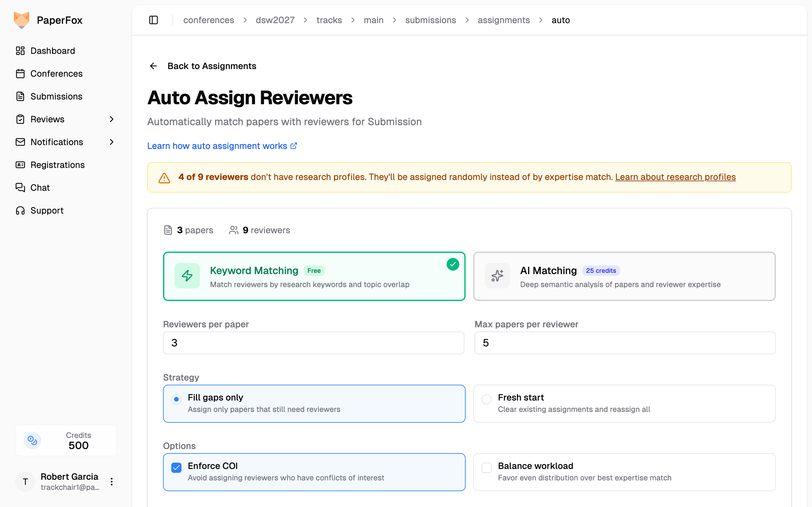Enable the Balance workload checkbox
812x507 pixels.
(x=487, y=467)
